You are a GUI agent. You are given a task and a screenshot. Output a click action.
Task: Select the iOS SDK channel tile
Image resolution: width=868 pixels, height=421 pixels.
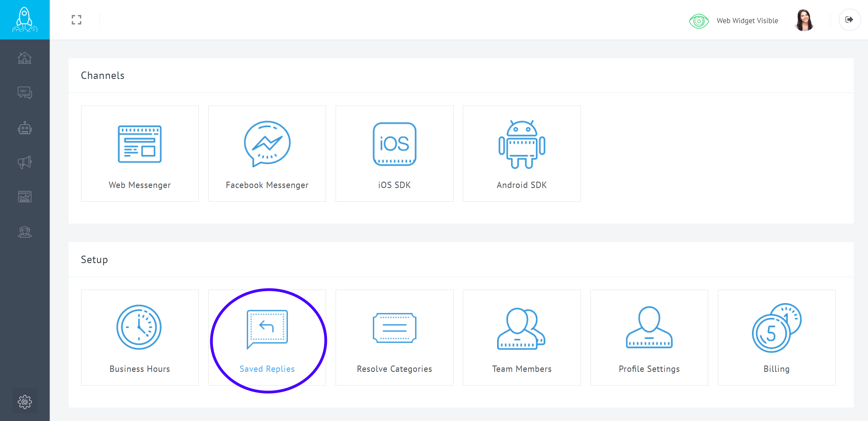pyautogui.click(x=394, y=153)
